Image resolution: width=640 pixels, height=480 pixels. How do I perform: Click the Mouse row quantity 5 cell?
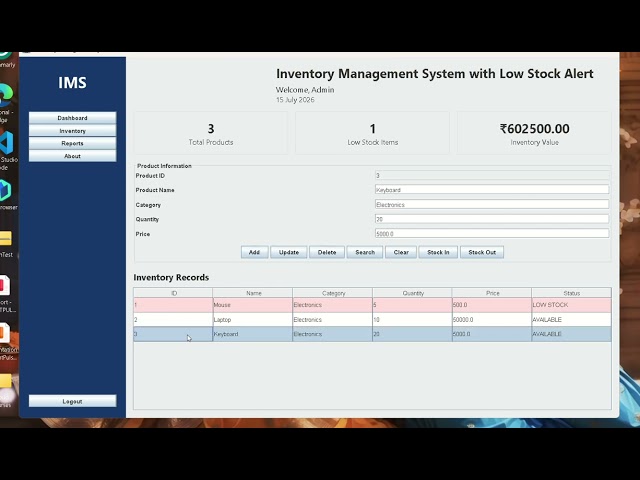[x=412, y=305]
